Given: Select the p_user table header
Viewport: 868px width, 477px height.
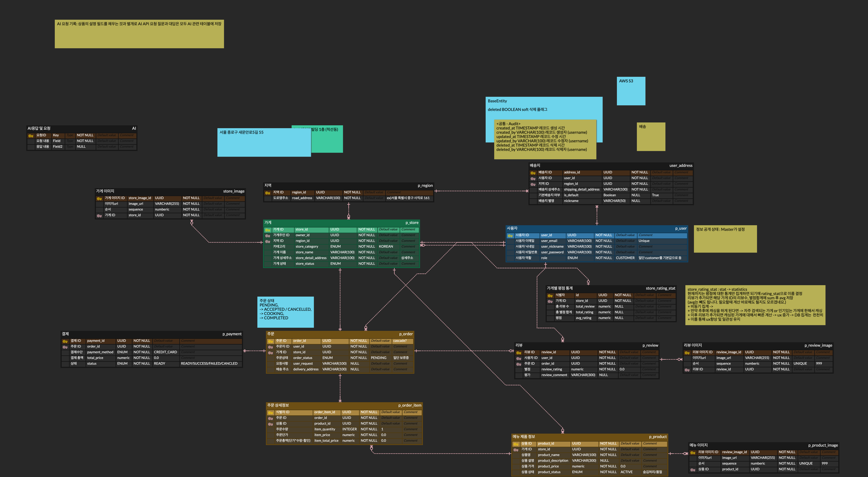Looking at the screenshot, I should [596, 228].
